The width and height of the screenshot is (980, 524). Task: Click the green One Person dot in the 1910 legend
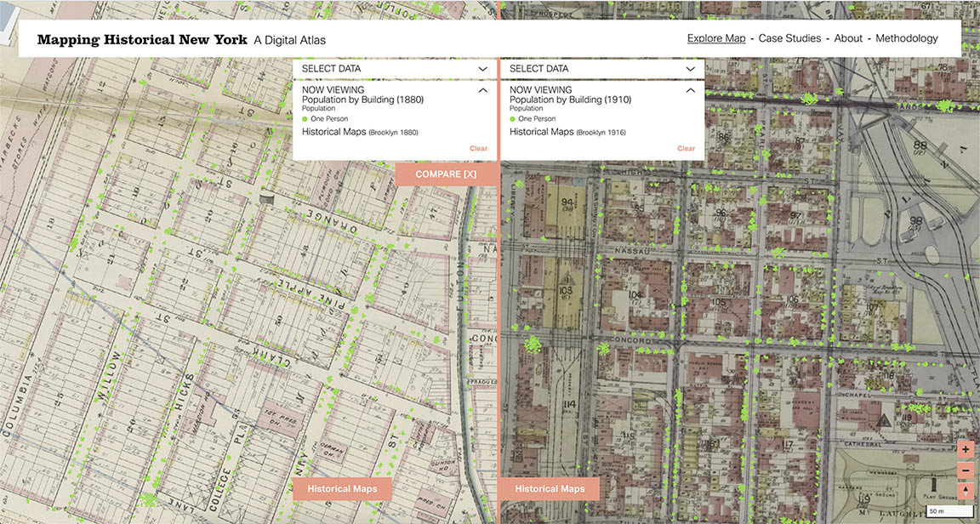tap(512, 119)
